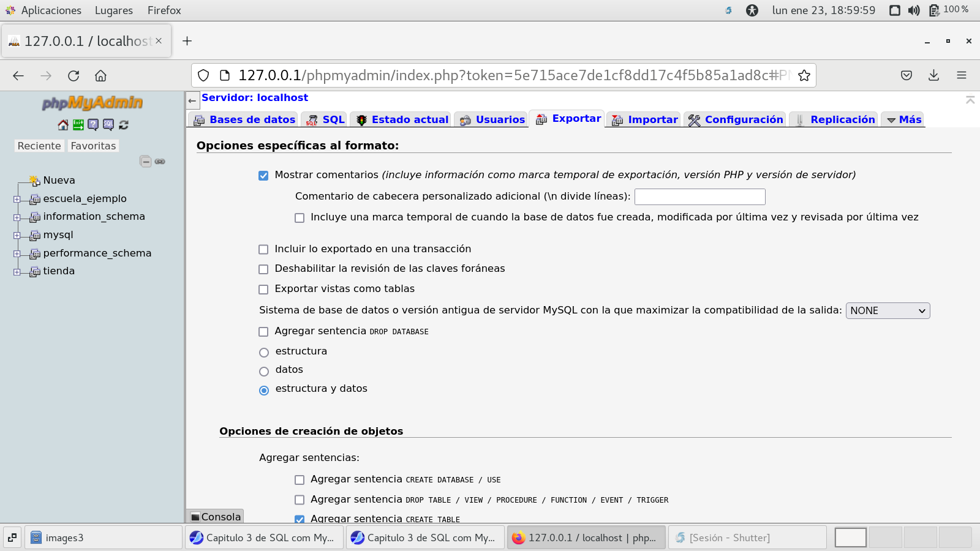Open the NONE compatibility dropdown

[888, 311]
